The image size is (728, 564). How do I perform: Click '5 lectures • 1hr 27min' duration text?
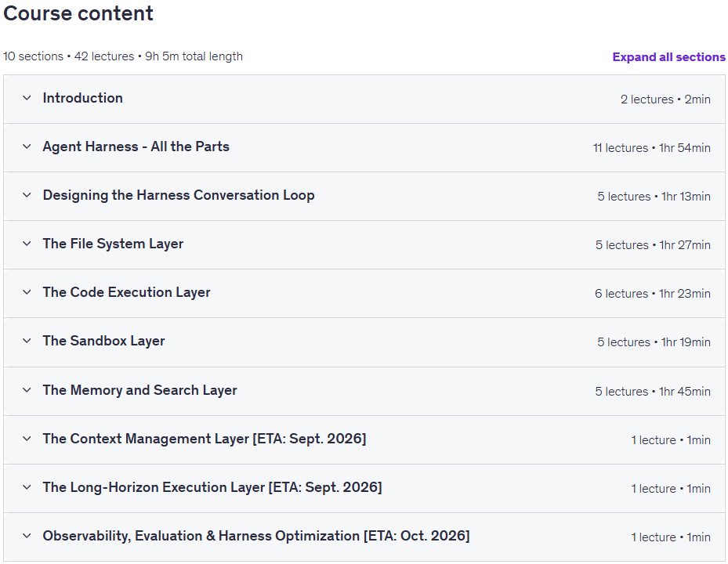[x=653, y=245]
